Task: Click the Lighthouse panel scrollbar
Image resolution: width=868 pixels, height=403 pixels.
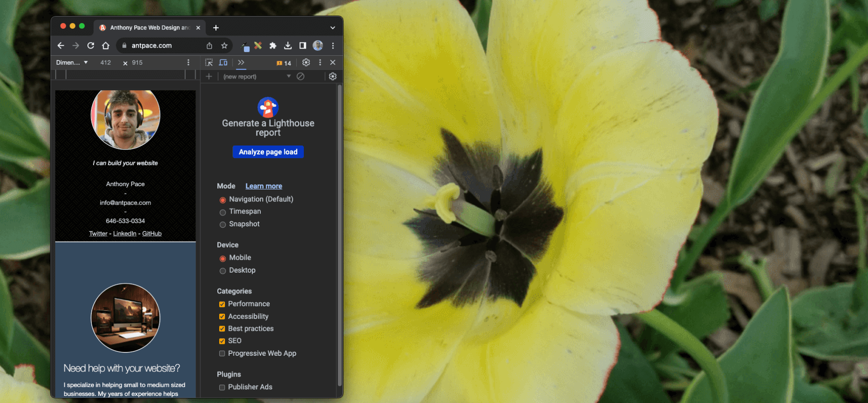Action: coord(340,235)
